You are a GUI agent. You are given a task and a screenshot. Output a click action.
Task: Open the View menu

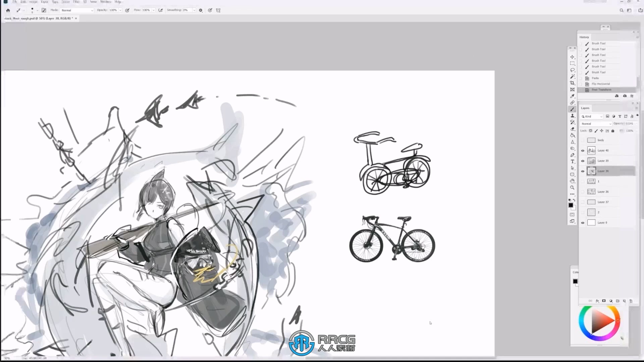[x=93, y=2]
